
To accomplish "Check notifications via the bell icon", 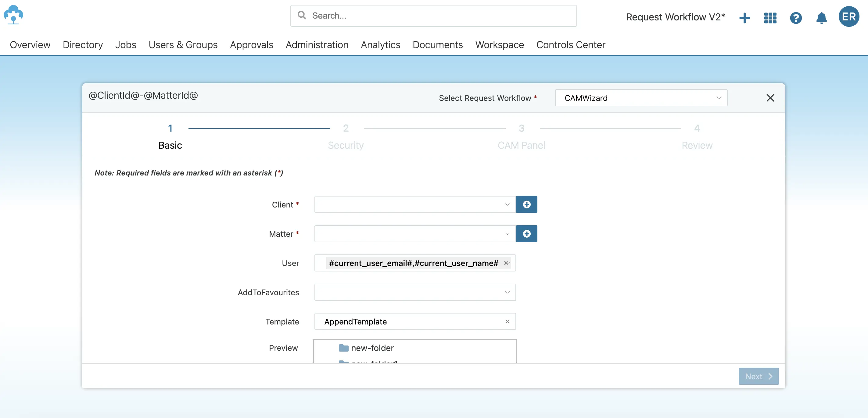I will [821, 18].
